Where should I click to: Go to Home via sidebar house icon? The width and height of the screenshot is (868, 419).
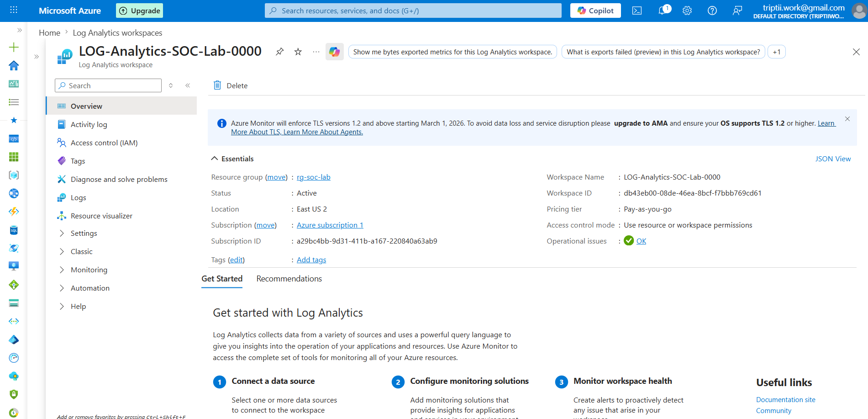pyautogui.click(x=14, y=65)
